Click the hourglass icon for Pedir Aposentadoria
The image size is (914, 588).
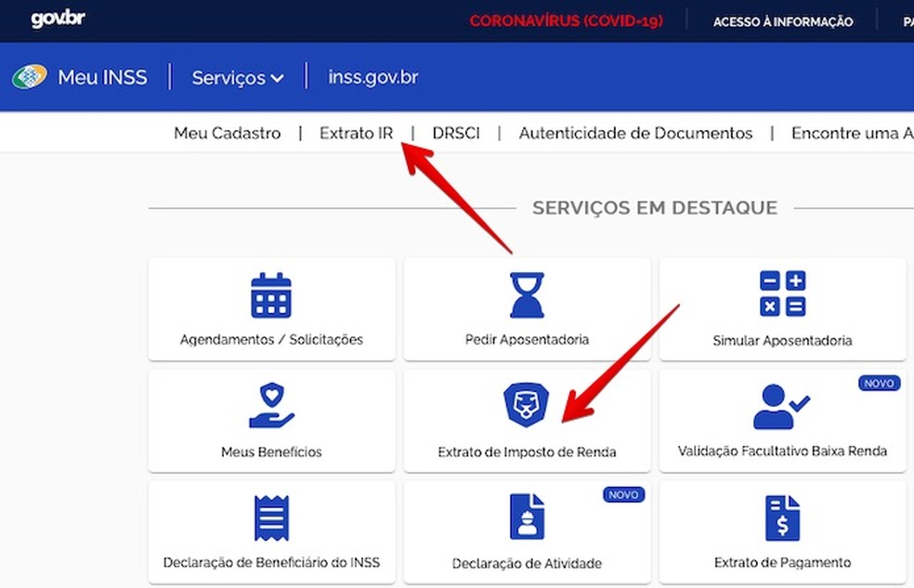click(527, 294)
